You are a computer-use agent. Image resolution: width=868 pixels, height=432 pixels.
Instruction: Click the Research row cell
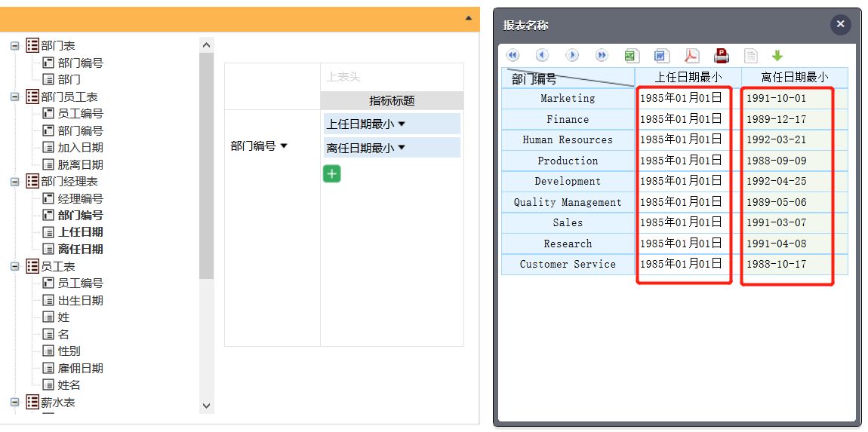click(x=568, y=244)
